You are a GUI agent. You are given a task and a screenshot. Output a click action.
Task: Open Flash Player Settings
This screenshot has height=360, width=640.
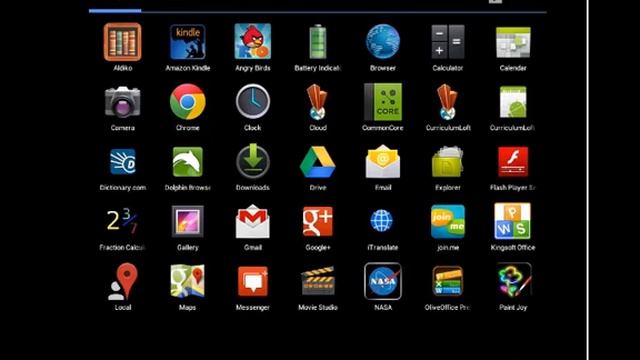(513, 162)
